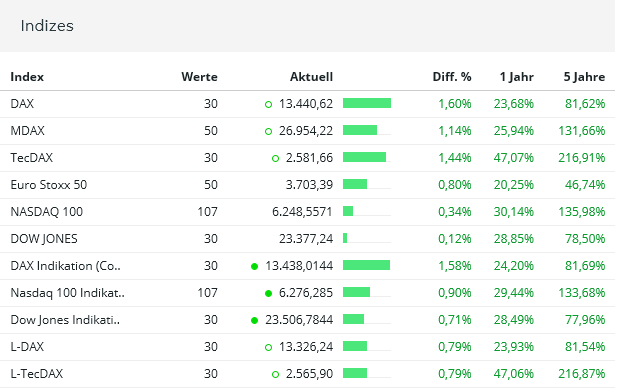Sort by the Diff. % column header
The width and height of the screenshot is (619, 390).
[452, 77]
